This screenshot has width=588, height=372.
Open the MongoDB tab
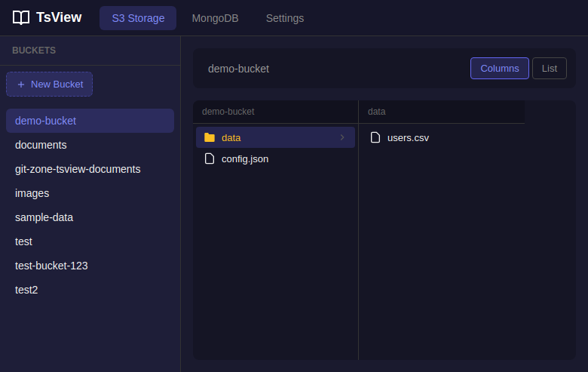point(215,18)
